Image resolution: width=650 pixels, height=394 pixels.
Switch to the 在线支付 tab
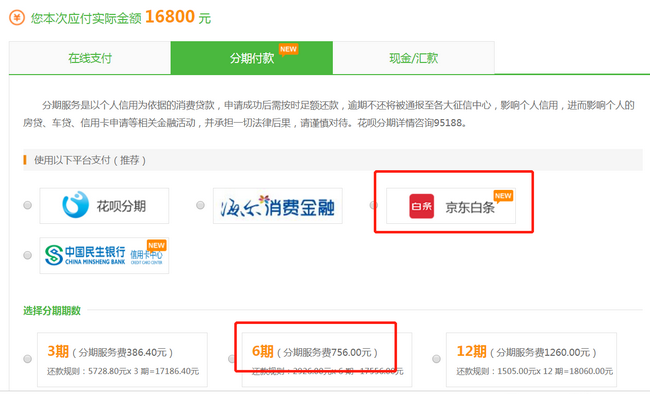point(90,58)
